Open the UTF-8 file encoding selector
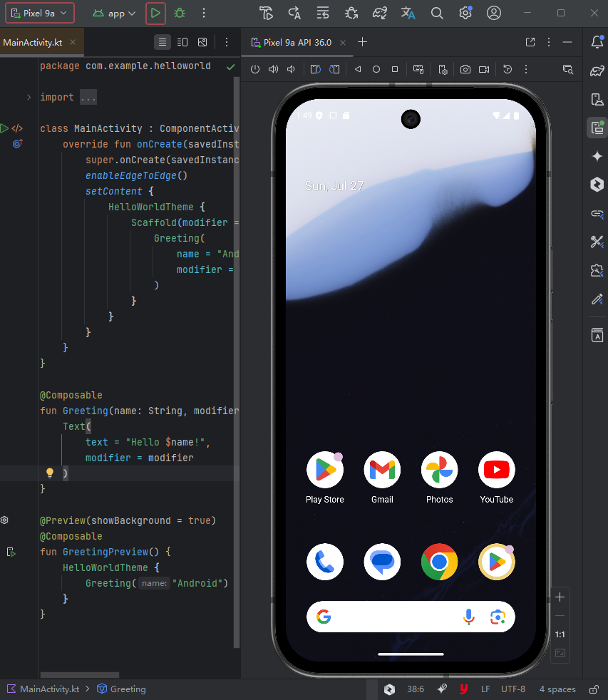This screenshot has height=700, width=608. pyautogui.click(x=513, y=689)
